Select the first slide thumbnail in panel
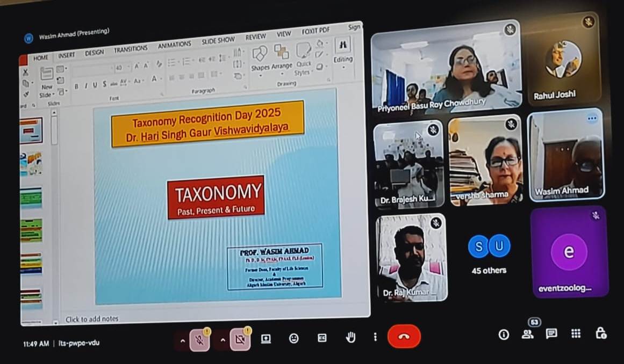624x364 pixels. click(x=31, y=130)
